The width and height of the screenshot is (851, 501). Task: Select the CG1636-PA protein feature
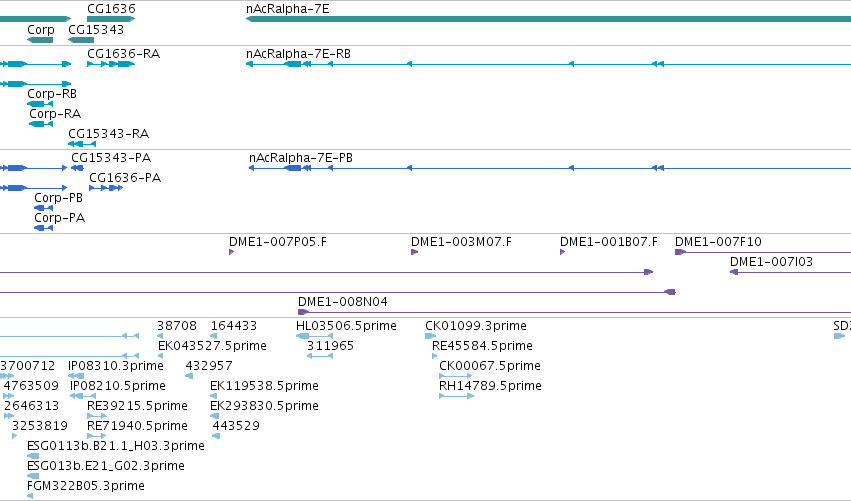pos(106,188)
